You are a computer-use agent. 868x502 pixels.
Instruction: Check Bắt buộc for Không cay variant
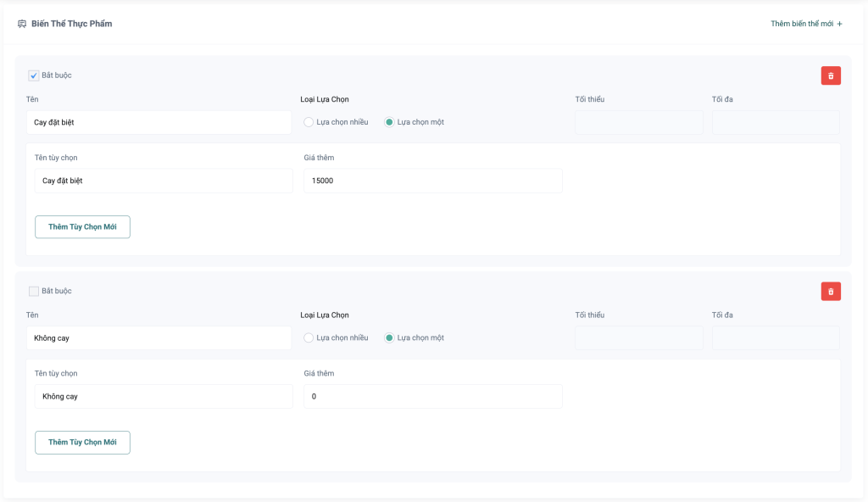(x=34, y=291)
